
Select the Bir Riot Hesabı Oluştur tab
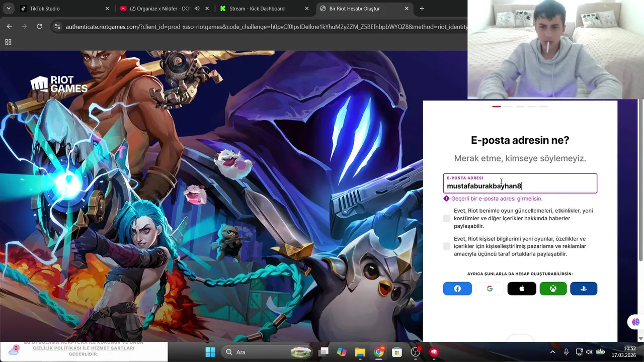point(364,9)
